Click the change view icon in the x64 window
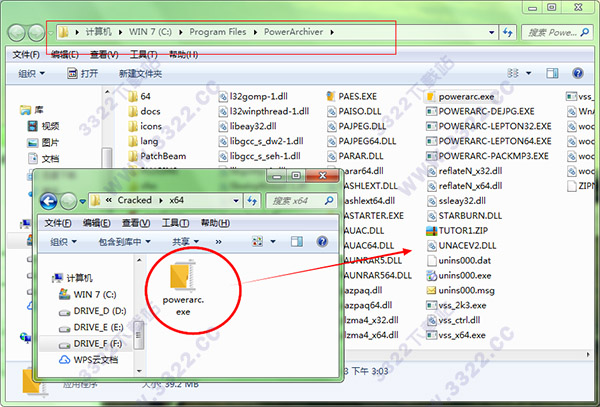 tap(258, 241)
